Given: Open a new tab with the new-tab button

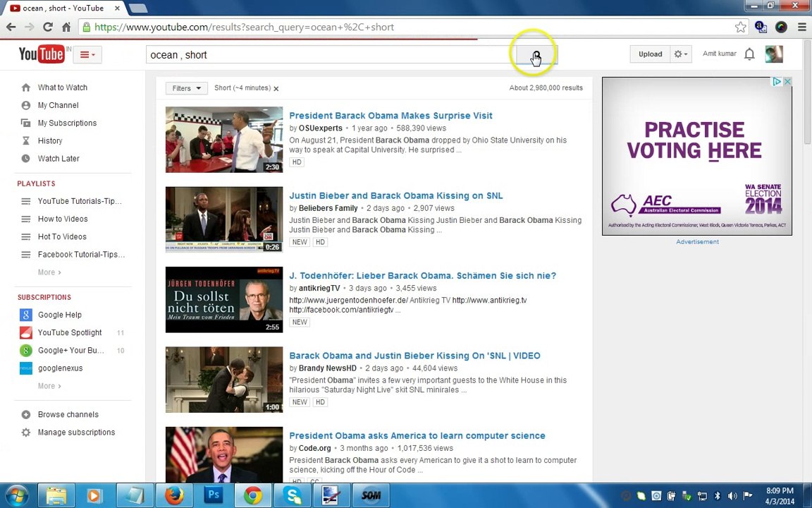Looking at the screenshot, I should point(137,8).
